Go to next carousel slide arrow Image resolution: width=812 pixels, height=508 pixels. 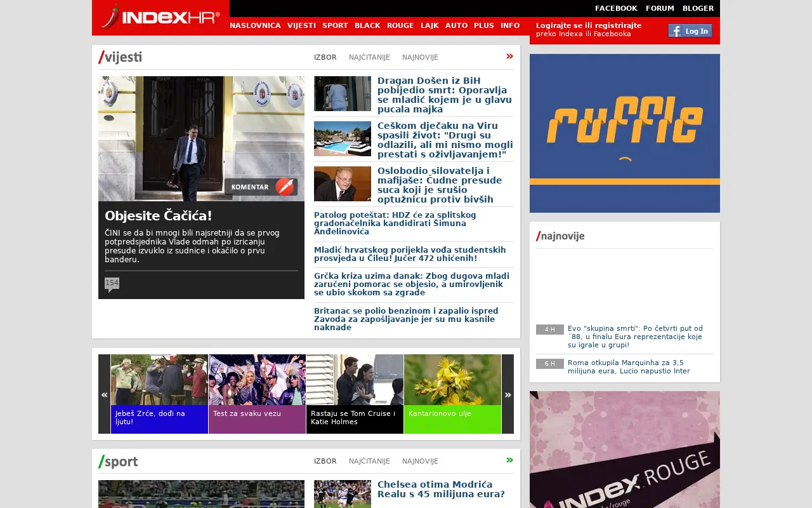click(x=507, y=394)
